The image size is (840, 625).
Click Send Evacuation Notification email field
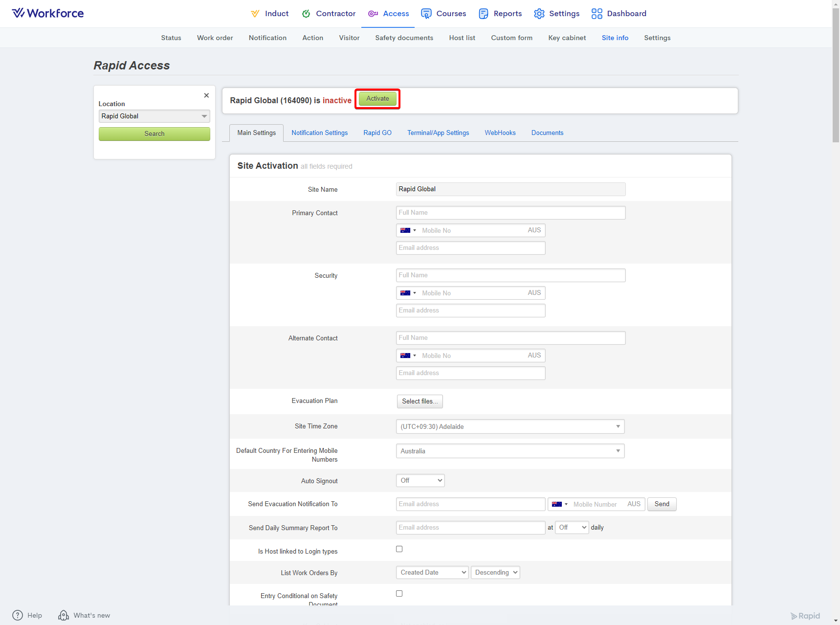[471, 504]
